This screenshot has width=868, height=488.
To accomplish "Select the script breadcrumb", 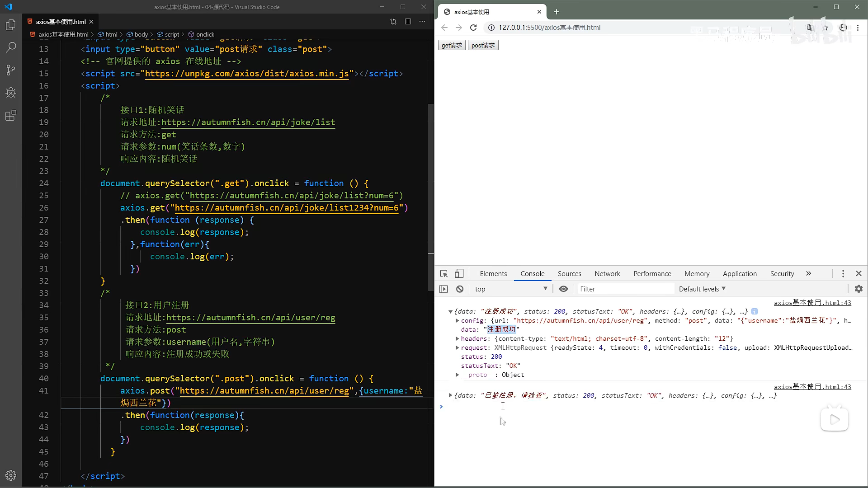I will pos(168,34).
